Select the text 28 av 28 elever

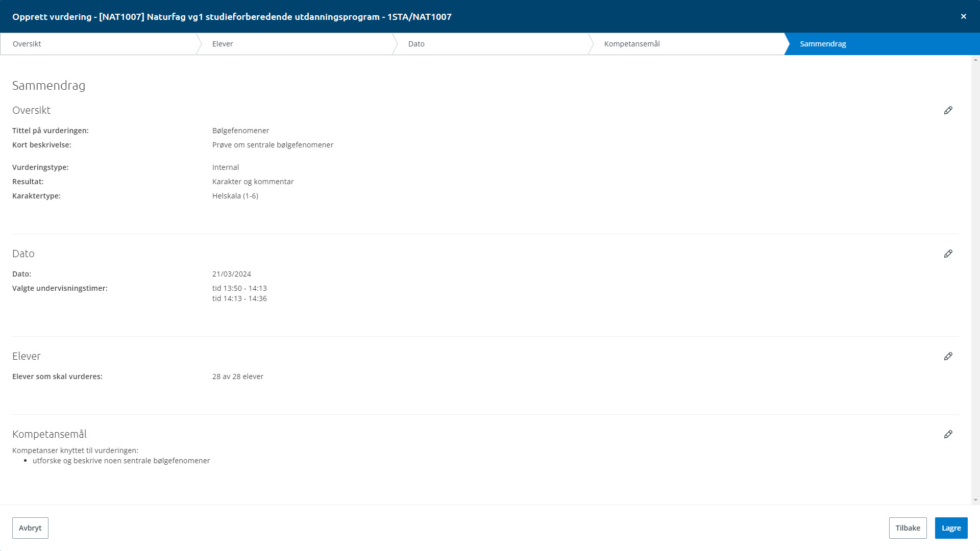click(238, 377)
